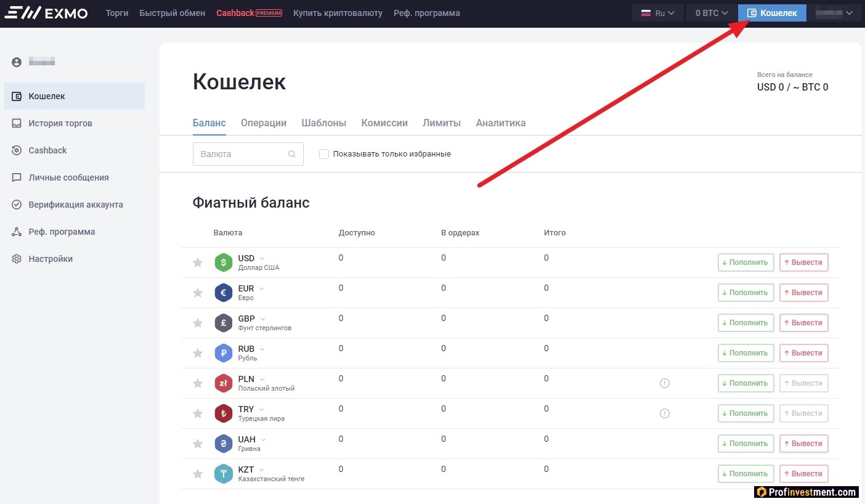Screen dimensions: 865x504
Task: Click the Валюта search input field
Action: pyautogui.click(x=248, y=154)
